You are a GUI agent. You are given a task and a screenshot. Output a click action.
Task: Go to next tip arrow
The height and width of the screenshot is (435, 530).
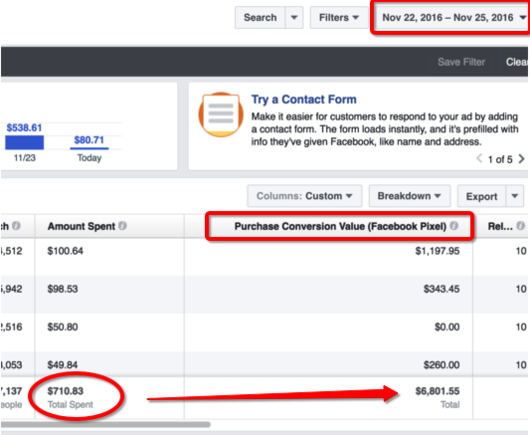521,159
